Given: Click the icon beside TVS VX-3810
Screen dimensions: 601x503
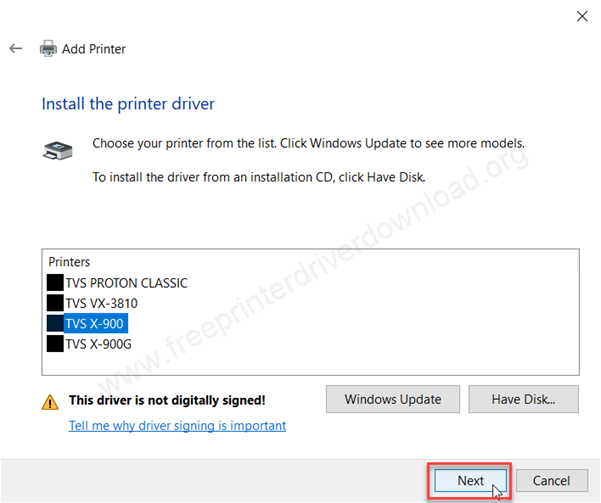Looking at the screenshot, I should click(55, 303).
